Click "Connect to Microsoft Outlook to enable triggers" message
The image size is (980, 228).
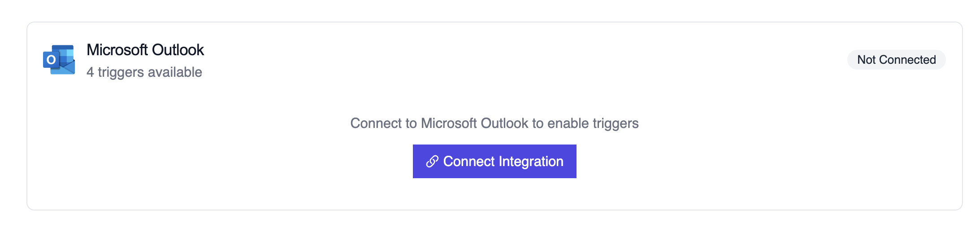494,123
